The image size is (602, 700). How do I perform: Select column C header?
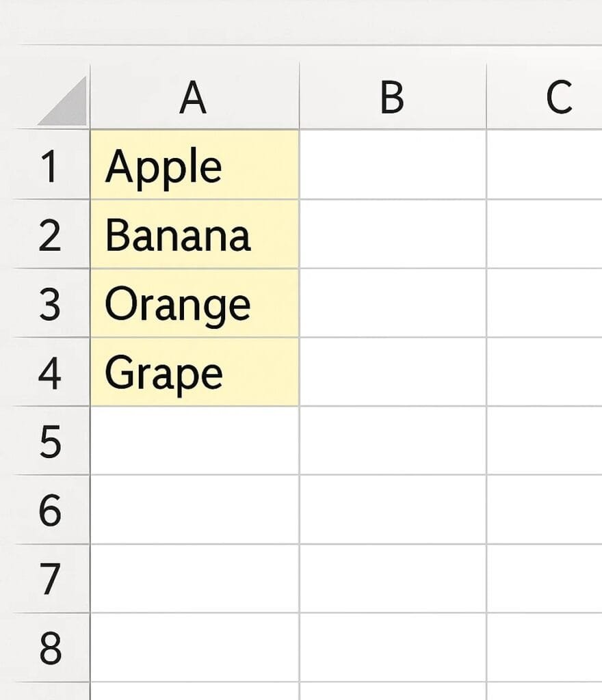pyautogui.click(x=545, y=97)
